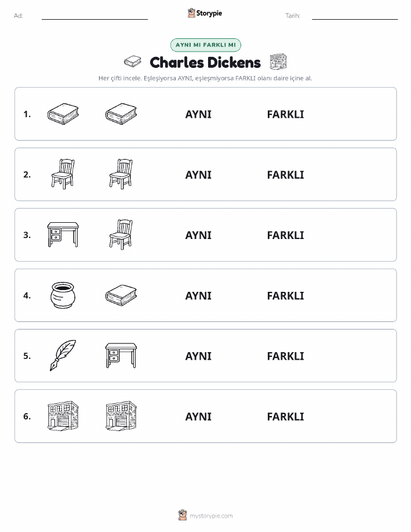This screenshot has width=411, height=532.
Task: Click the Tarih date line field
Action: coord(355,16)
